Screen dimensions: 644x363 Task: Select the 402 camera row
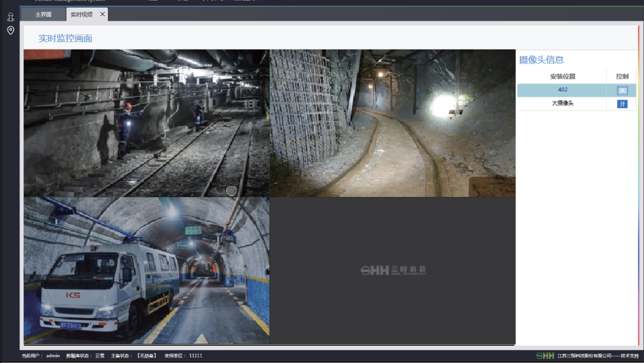[562, 90]
